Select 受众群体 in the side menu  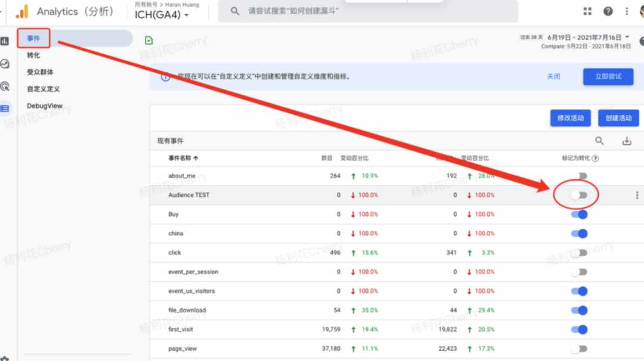click(40, 72)
